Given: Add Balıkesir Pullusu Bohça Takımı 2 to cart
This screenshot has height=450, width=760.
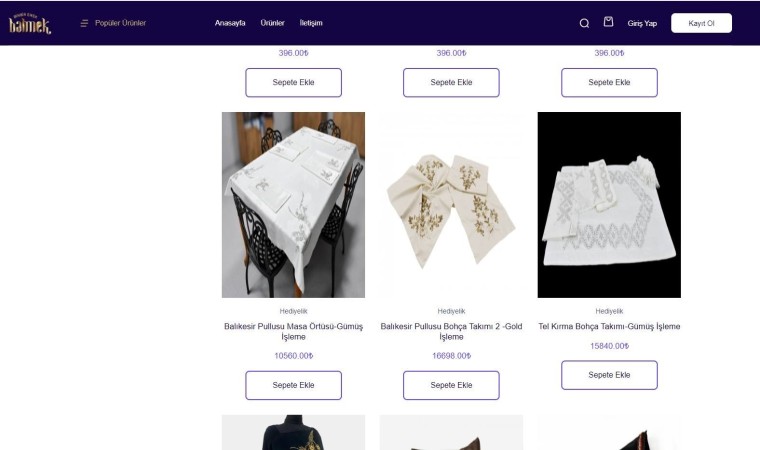Looking at the screenshot, I should [451, 385].
